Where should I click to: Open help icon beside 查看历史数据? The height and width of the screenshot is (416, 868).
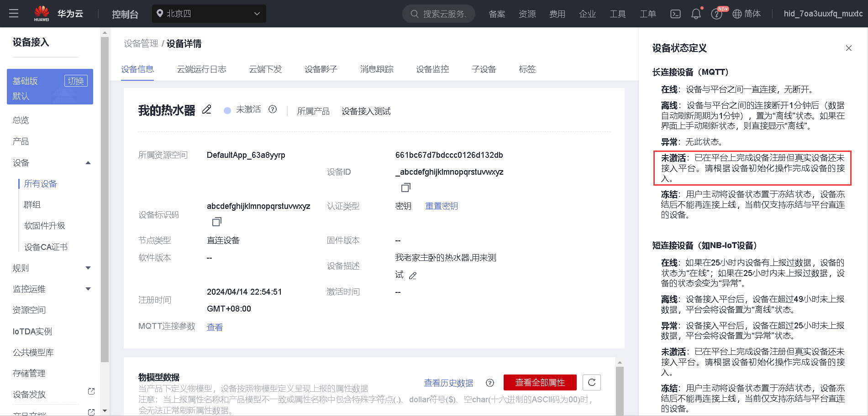[x=490, y=383]
